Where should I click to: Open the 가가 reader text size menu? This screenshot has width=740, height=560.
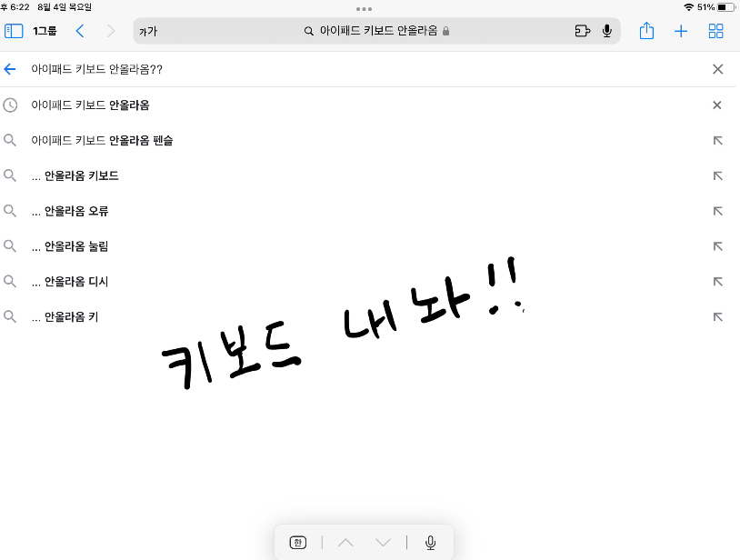148,32
